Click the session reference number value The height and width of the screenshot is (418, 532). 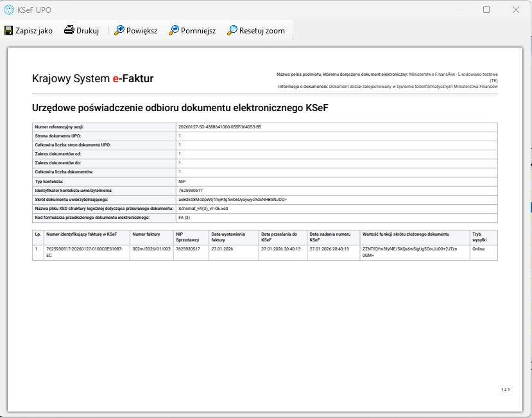(x=220, y=127)
